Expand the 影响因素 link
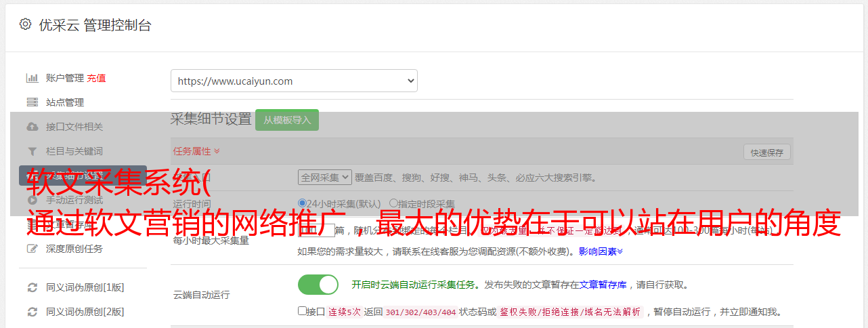The image size is (868, 328). coord(601,251)
